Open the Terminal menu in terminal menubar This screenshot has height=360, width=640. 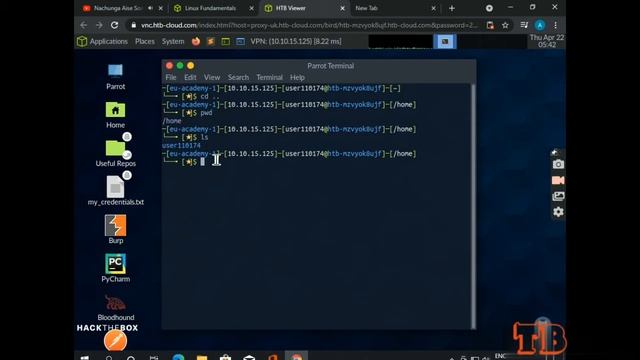click(269, 77)
